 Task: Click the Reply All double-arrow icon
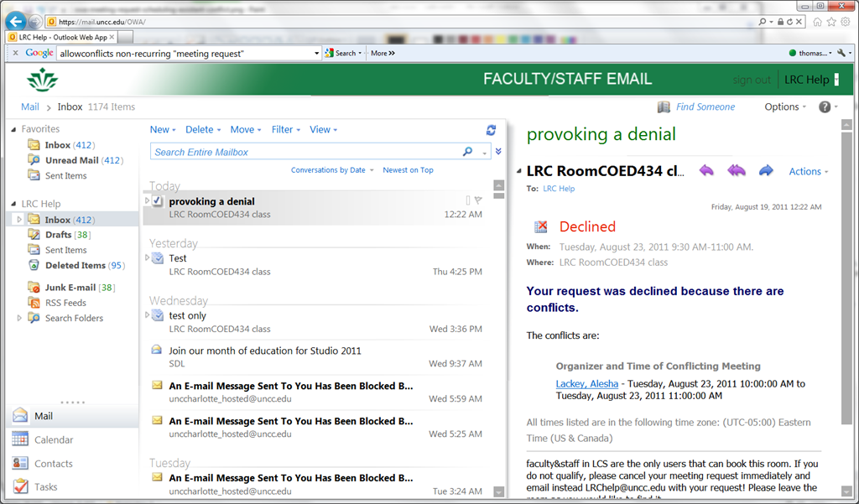[x=736, y=171]
